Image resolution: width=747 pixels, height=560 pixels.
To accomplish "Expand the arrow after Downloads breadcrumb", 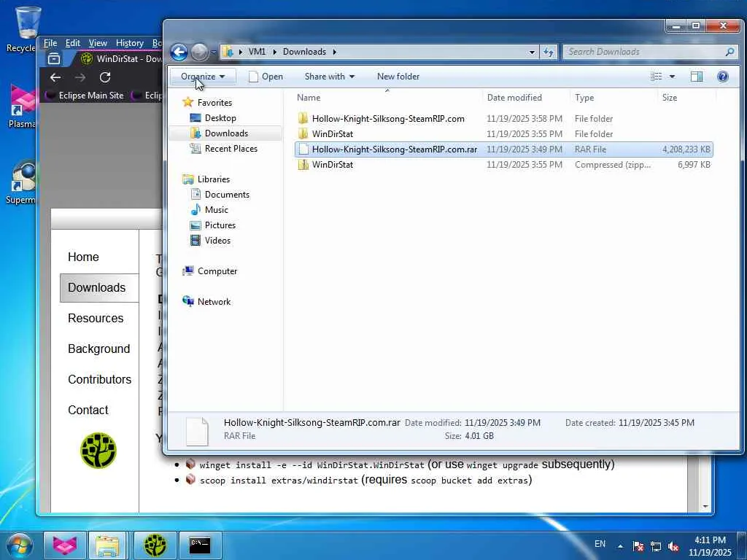I will [x=334, y=52].
